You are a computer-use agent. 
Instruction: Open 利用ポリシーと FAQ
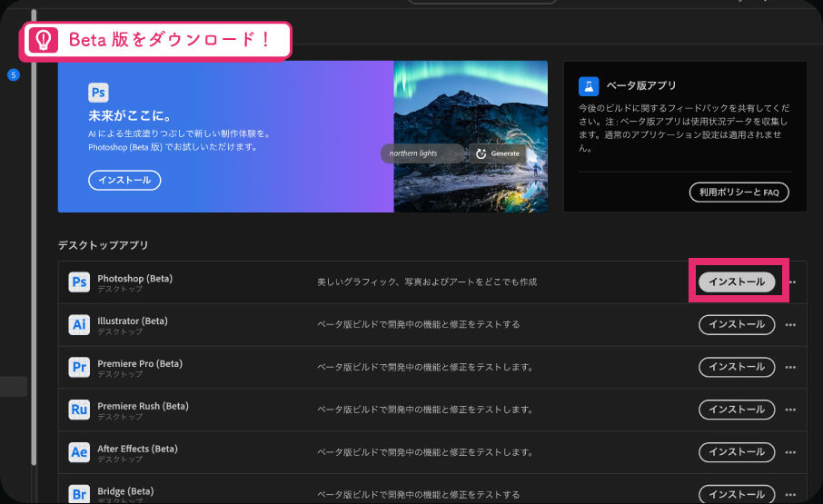coord(739,192)
